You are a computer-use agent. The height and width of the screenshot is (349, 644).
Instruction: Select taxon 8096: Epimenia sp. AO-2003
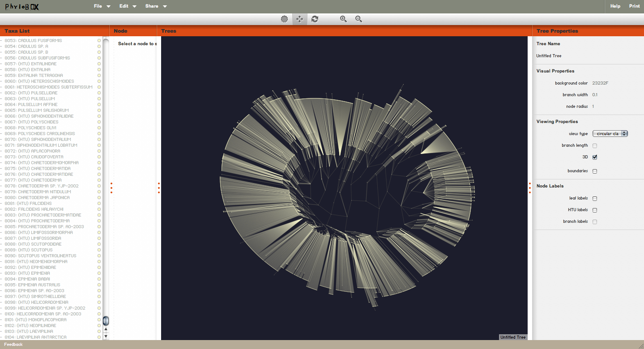click(34, 290)
